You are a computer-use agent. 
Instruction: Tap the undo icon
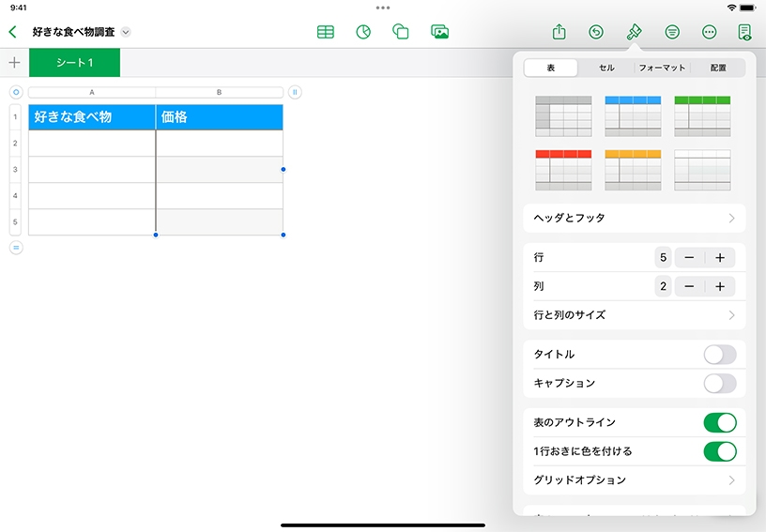[596, 32]
